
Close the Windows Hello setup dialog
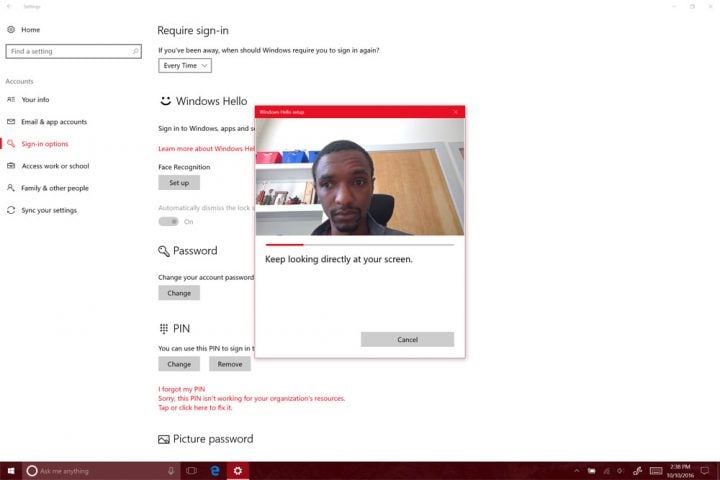(456, 112)
